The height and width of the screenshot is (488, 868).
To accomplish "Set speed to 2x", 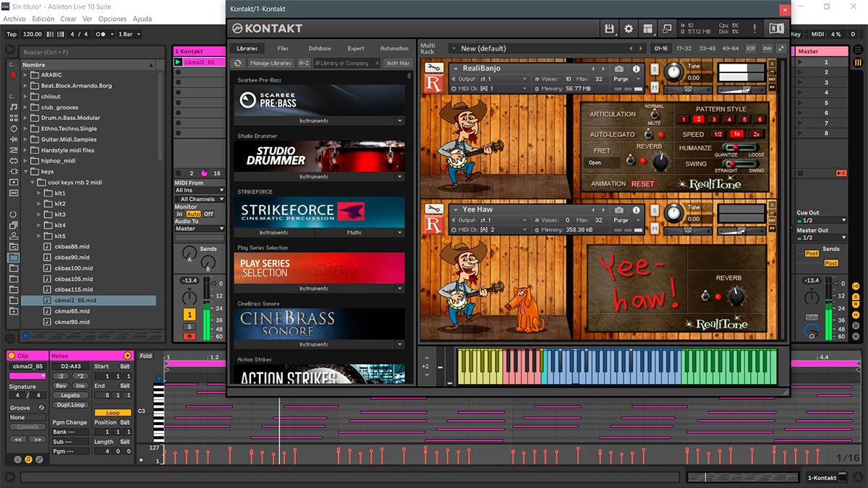I will tap(757, 134).
